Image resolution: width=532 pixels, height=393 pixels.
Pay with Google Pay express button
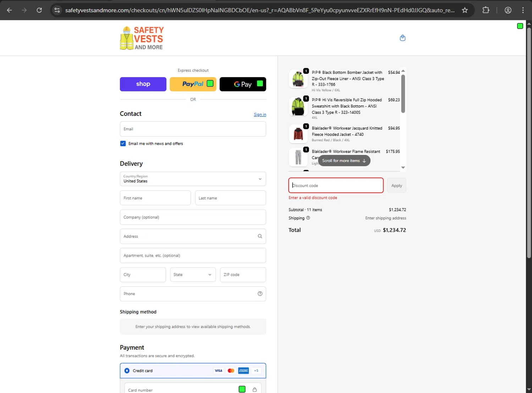point(243,84)
